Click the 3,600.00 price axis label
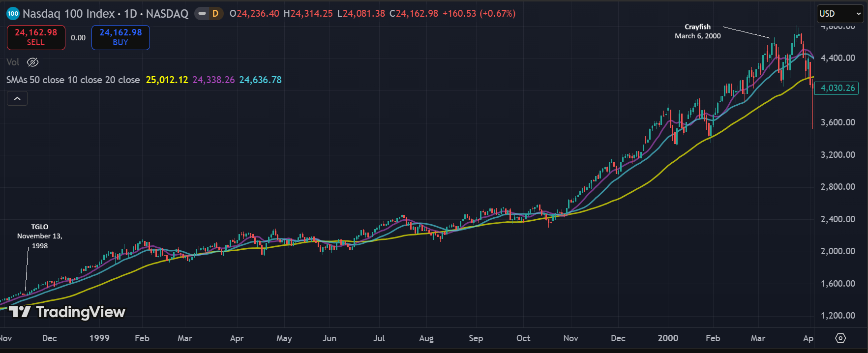 (838, 122)
